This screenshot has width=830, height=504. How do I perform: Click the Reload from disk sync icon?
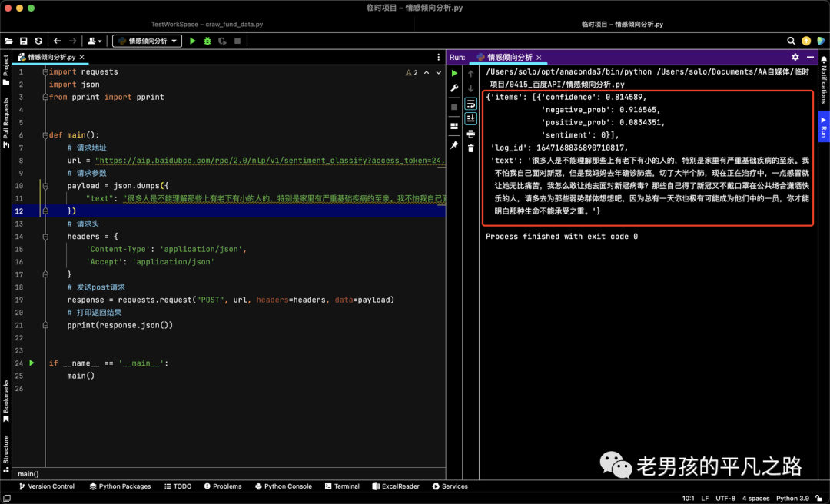(38, 41)
